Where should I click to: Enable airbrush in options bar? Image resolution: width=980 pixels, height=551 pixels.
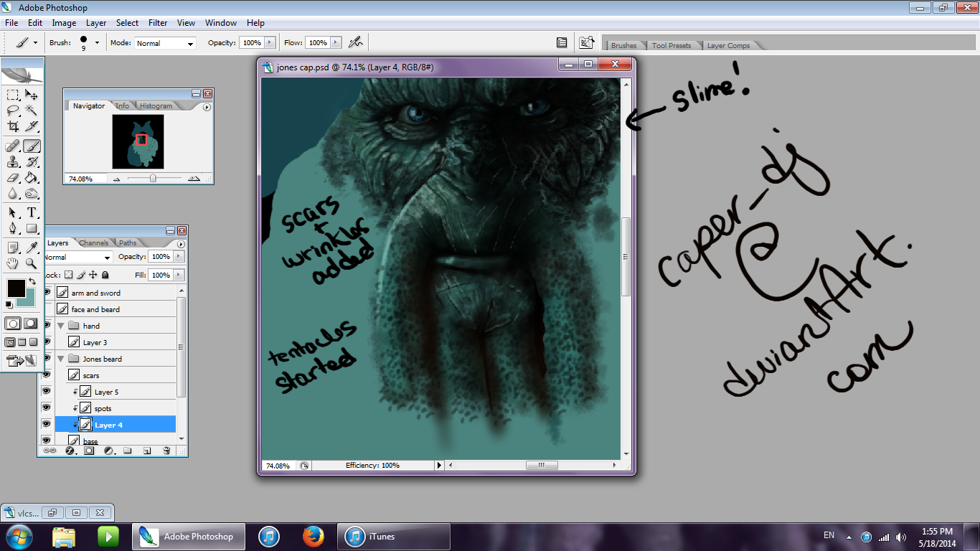[x=355, y=42]
